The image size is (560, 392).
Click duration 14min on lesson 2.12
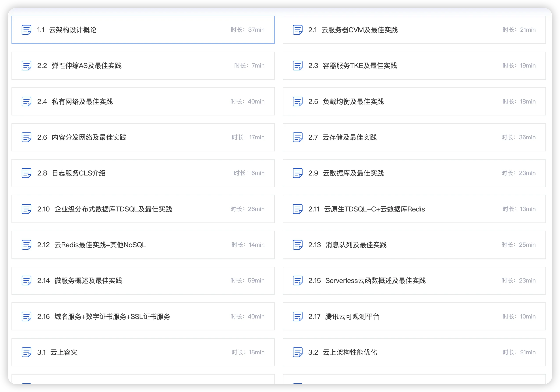[x=248, y=245]
